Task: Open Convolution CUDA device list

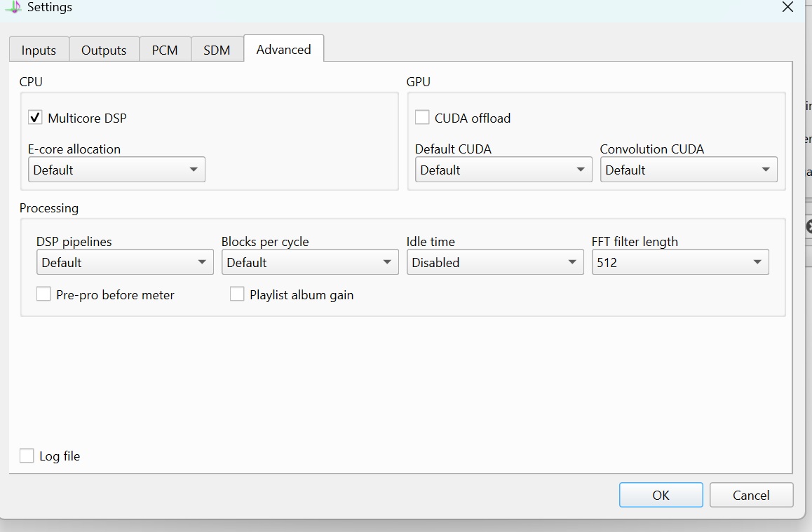Action: (688, 169)
